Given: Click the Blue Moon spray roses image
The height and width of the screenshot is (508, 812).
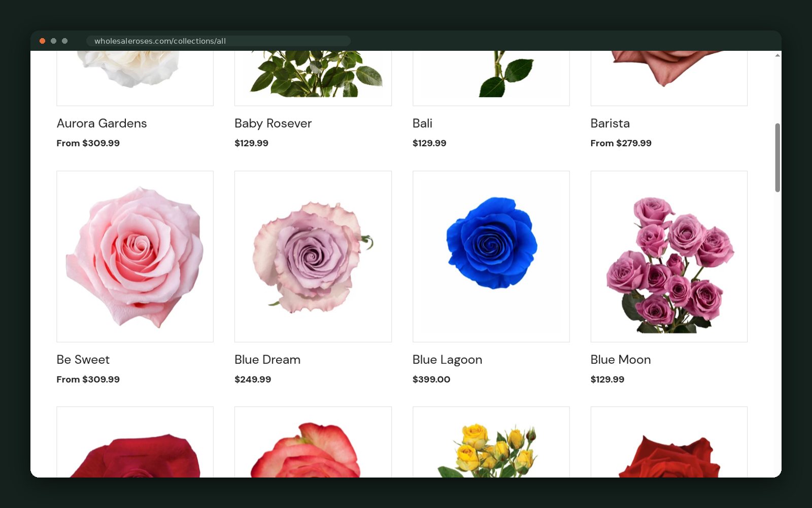Looking at the screenshot, I should click(669, 257).
